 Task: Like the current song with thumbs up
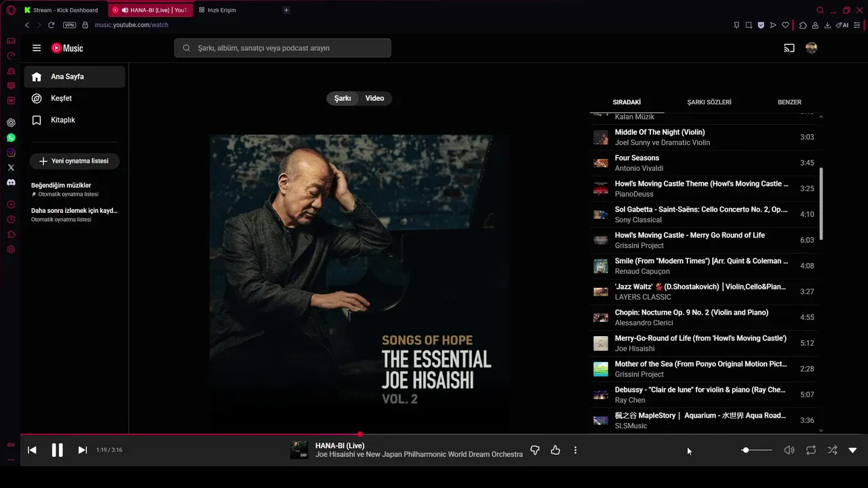pos(555,450)
